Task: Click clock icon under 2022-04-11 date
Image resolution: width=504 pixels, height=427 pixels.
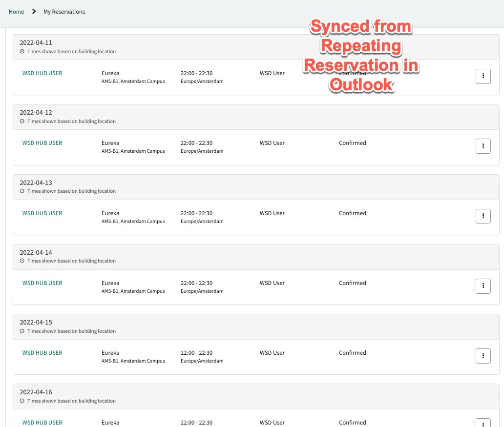Action: pos(22,51)
